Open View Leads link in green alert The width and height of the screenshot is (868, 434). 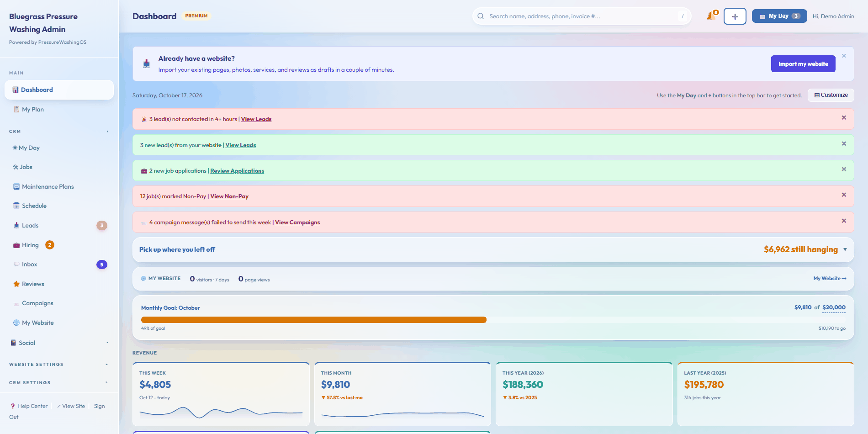pyautogui.click(x=241, y=145)
